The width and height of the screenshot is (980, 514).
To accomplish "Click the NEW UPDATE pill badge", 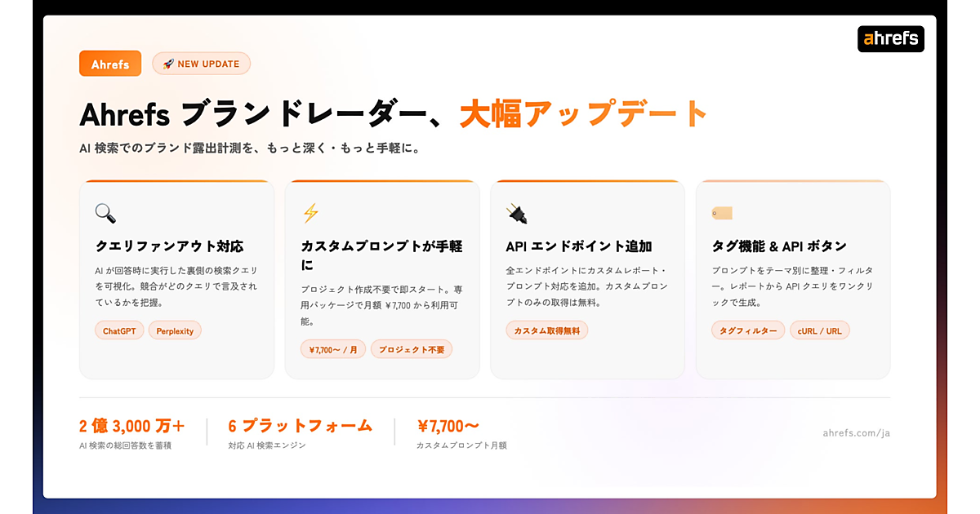I will pos(201,64).
